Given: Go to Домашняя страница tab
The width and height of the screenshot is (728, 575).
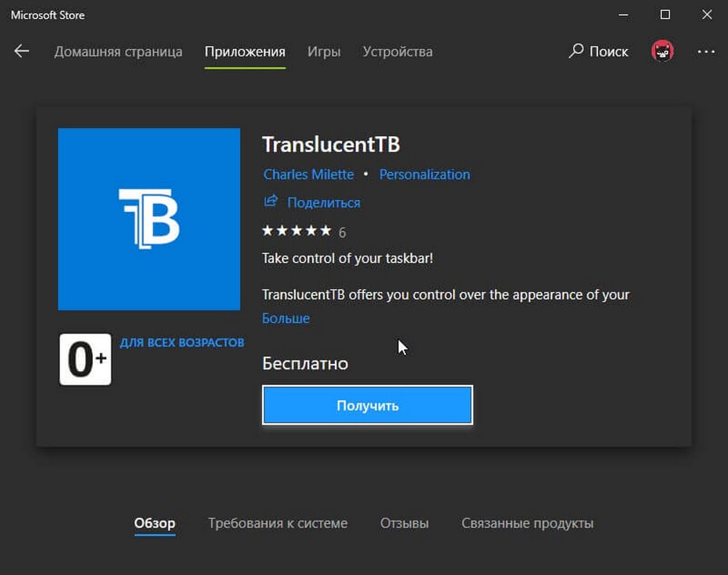Looking at the screenshot, I should pos(118,52).
